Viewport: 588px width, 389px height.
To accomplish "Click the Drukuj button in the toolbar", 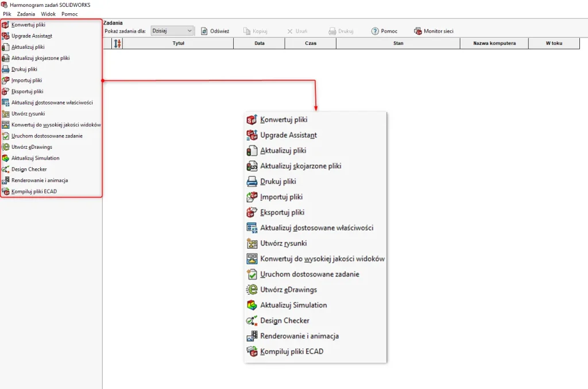I will [341, 31].
